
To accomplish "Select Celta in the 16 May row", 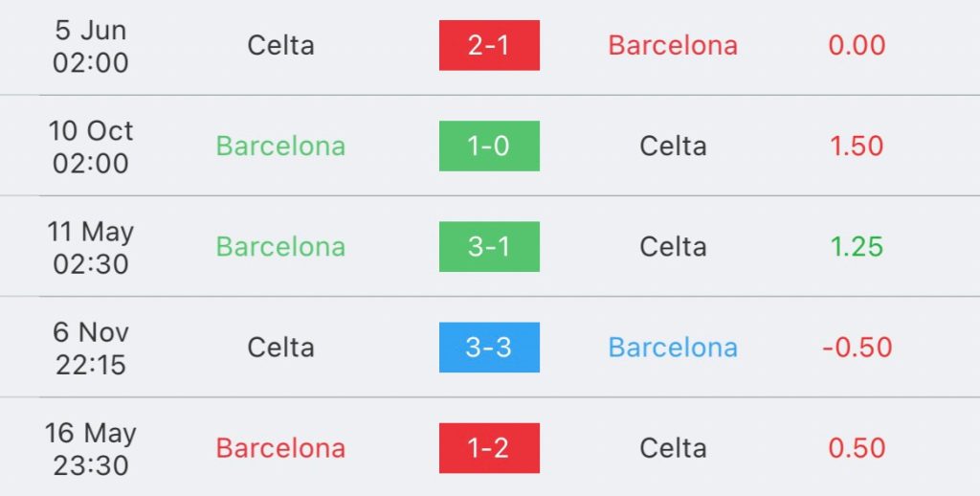I will click(673, 448).
